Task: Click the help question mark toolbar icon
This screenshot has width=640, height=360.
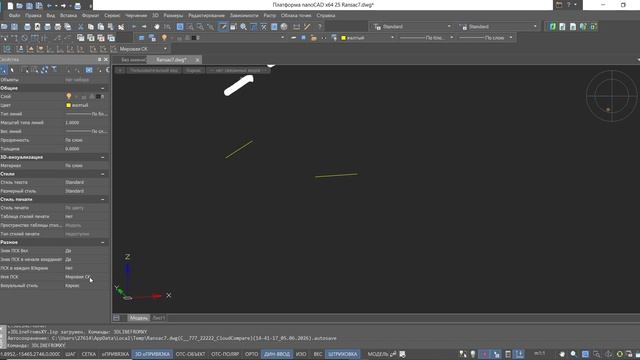Action: tap(320, 27)
